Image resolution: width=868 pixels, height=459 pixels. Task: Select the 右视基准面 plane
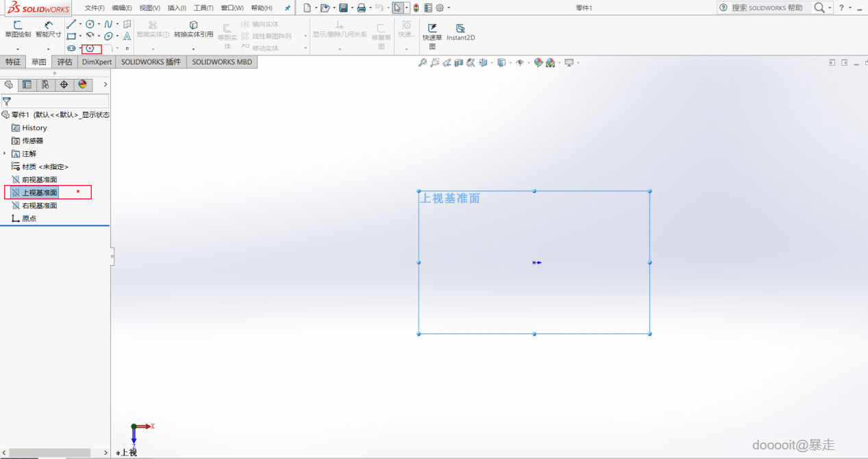tap(34, 206)
